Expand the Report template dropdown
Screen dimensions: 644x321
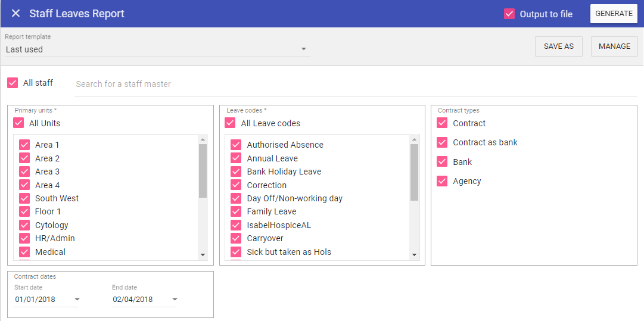click(x=303, y=49)
